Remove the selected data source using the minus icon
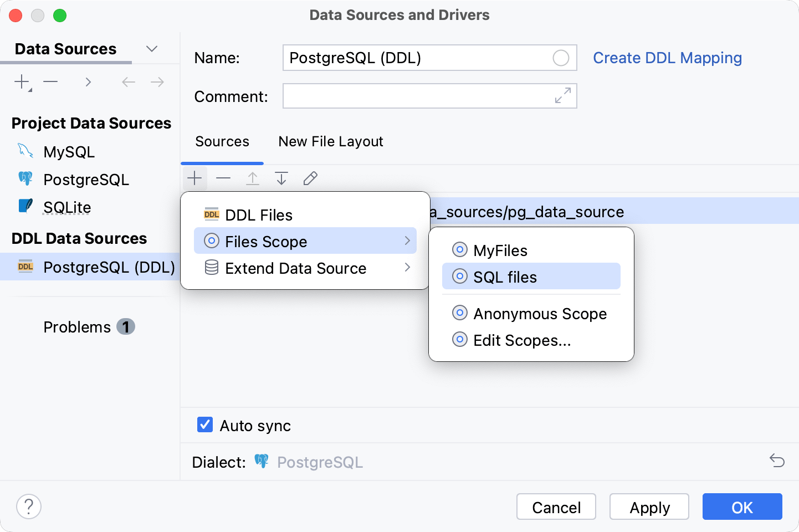The image size is (799, 532). tap(50, 81)
